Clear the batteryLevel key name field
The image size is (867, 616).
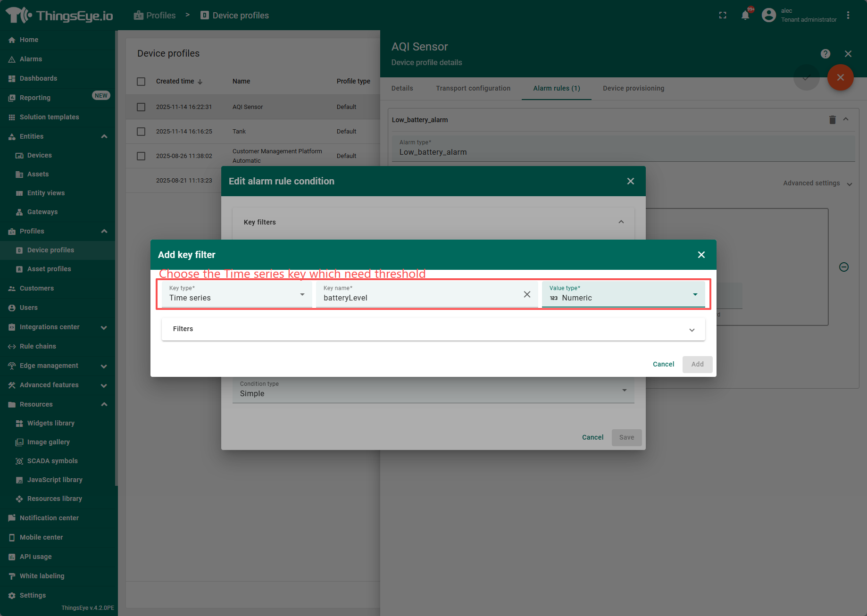pyautogui.click(x=527, y=294)
